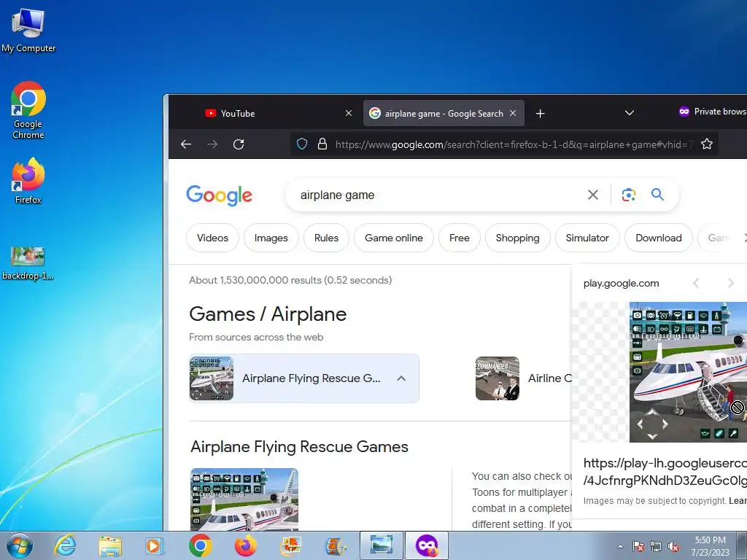Filter results by Images
This screenshot has height=560, width=747.
271,238
